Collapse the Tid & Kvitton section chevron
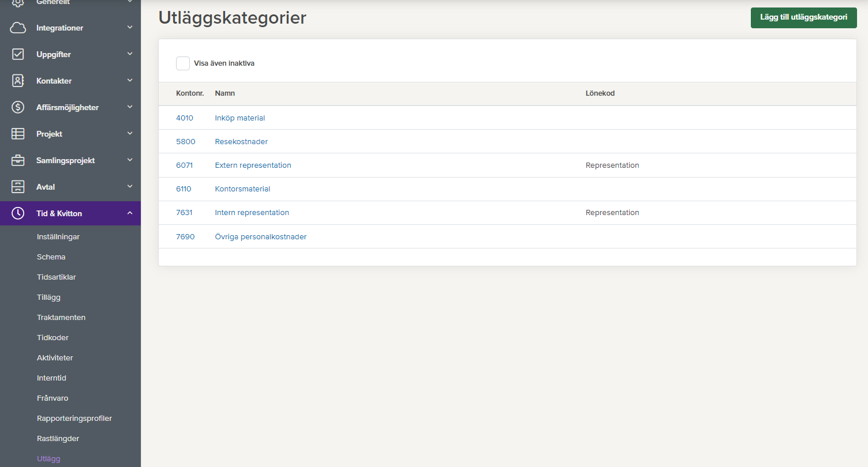Image resolution: width=868 pixels, height=467 pixels. [x=130, y=213]
